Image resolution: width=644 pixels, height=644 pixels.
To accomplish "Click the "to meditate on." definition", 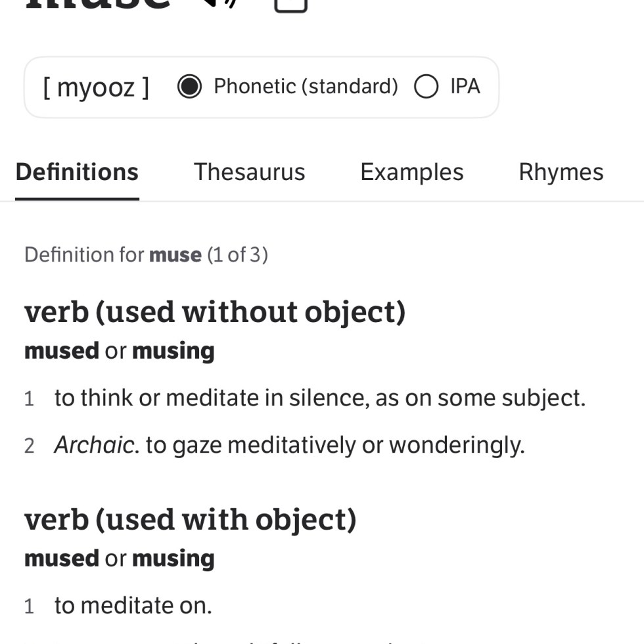I will [x=133, y=605].
